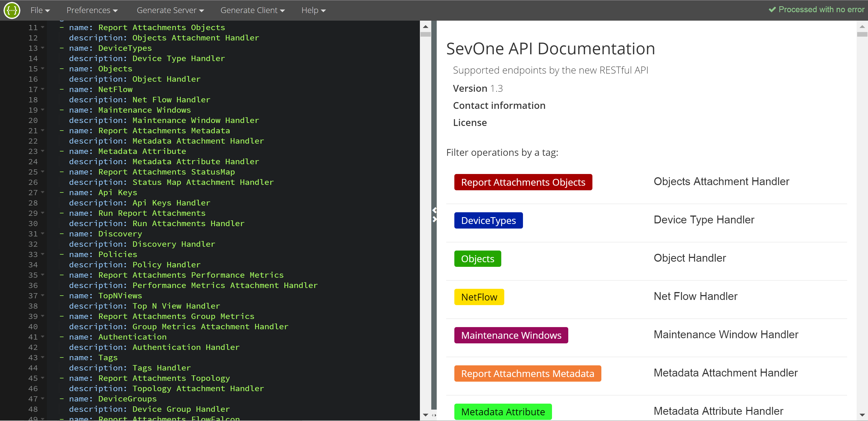868x421 pixels.
Task: Click the Objects tag green button
Action: [x=477, y=259]
